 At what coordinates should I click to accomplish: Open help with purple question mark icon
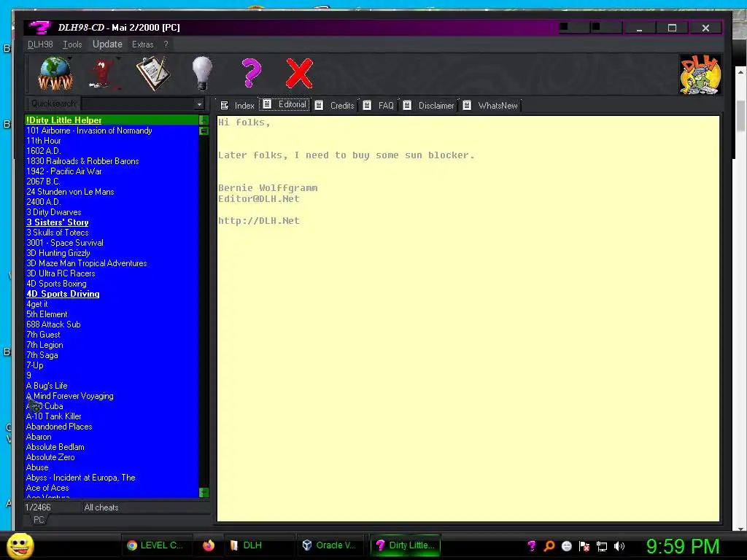(251, 73)
